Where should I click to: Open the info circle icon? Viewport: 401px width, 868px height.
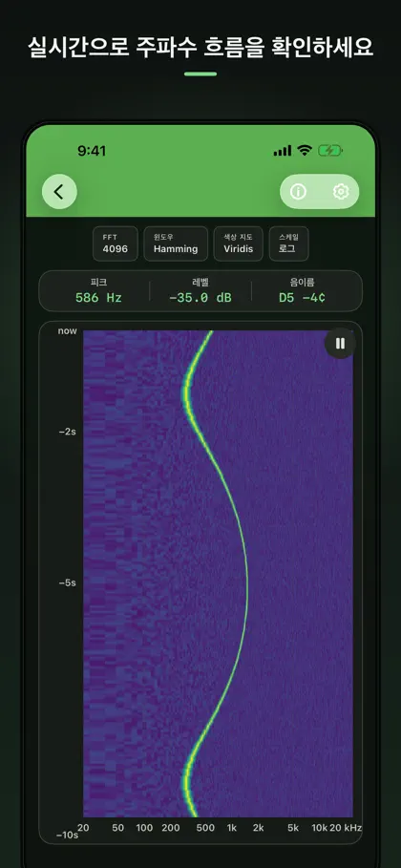click(x=298, y=192)
